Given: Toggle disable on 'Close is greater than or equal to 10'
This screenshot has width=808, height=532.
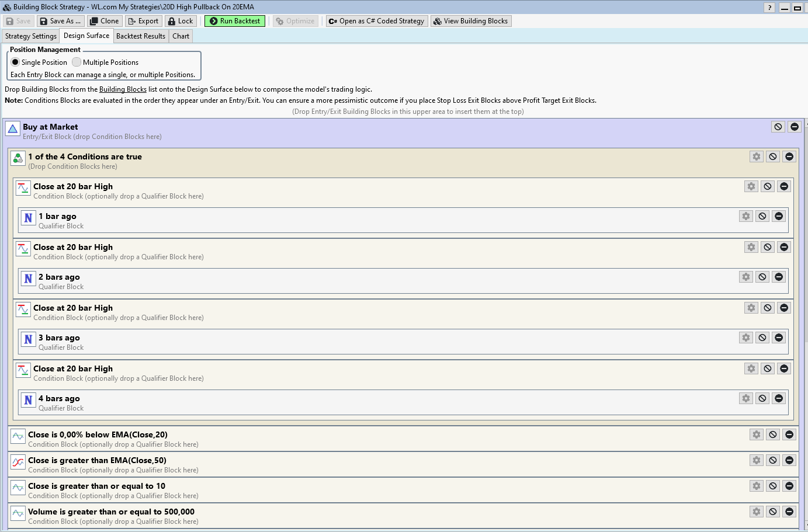Looking at the screenshot, I should point(773,486).
